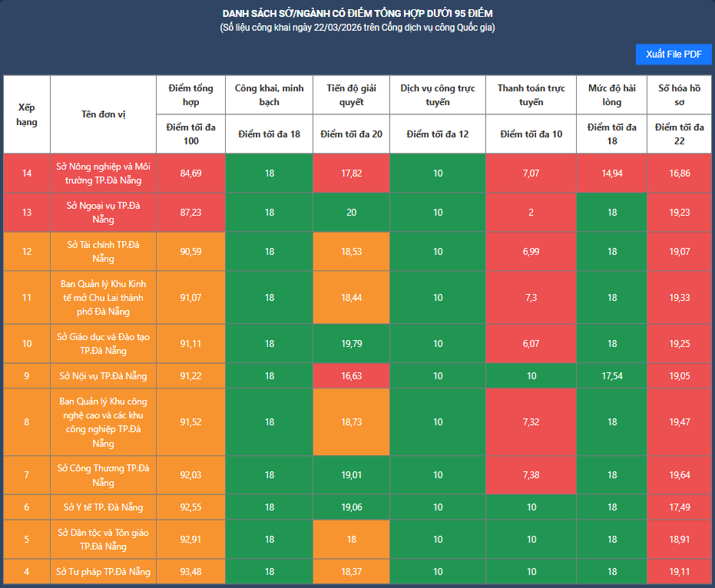Click the Xuất File PDF button
The image size is (715, 588).
(x=674, y=55)
